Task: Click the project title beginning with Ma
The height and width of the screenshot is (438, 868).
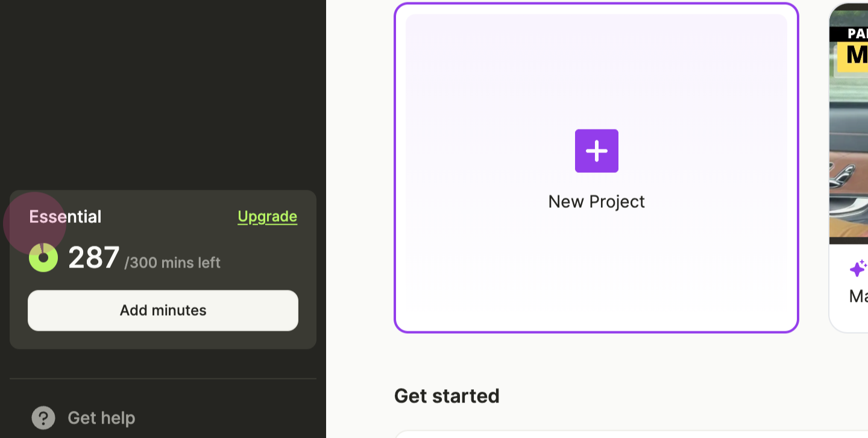Action: [x=858, y=296]
